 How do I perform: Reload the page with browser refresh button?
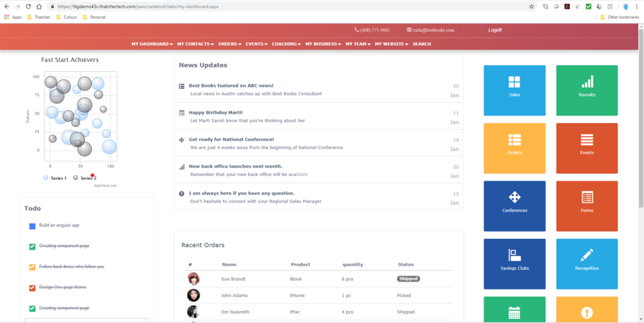point(28,7)
